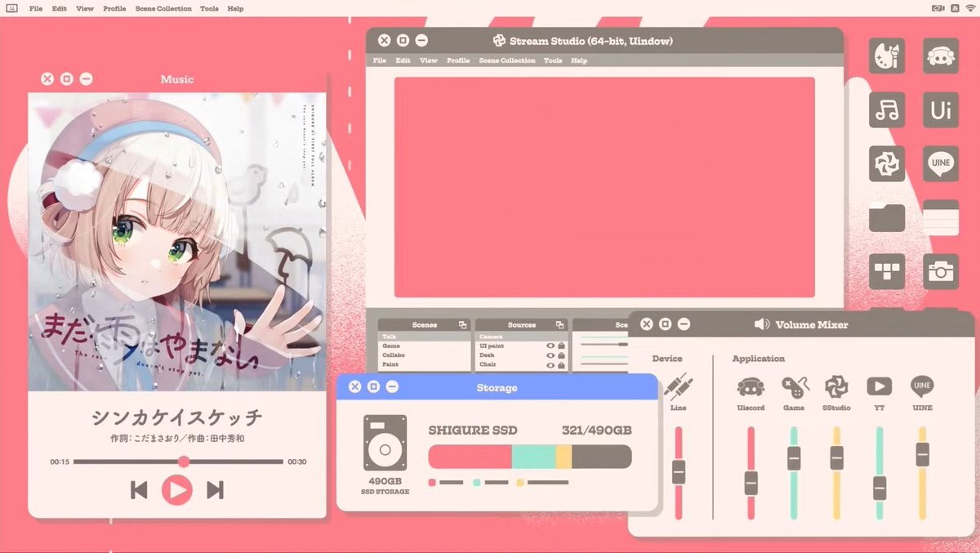Open the Ui desktop icon
980x553 pixels.
[941, 110]
